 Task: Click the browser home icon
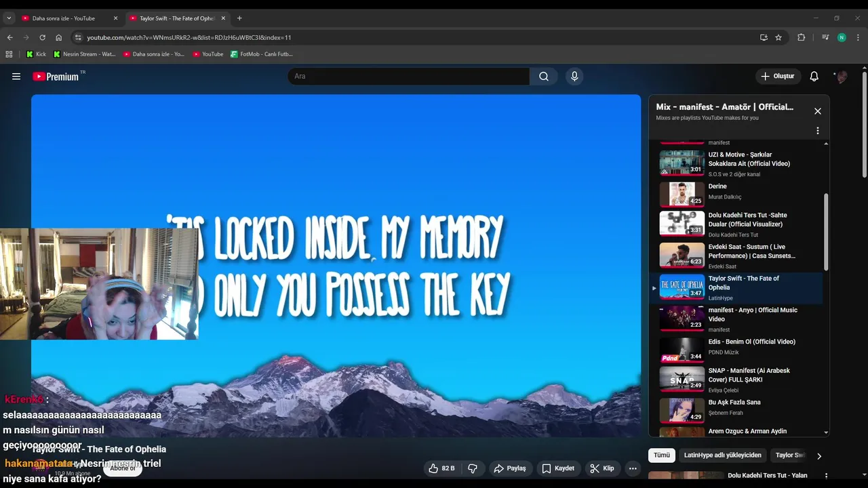[59, 37]
